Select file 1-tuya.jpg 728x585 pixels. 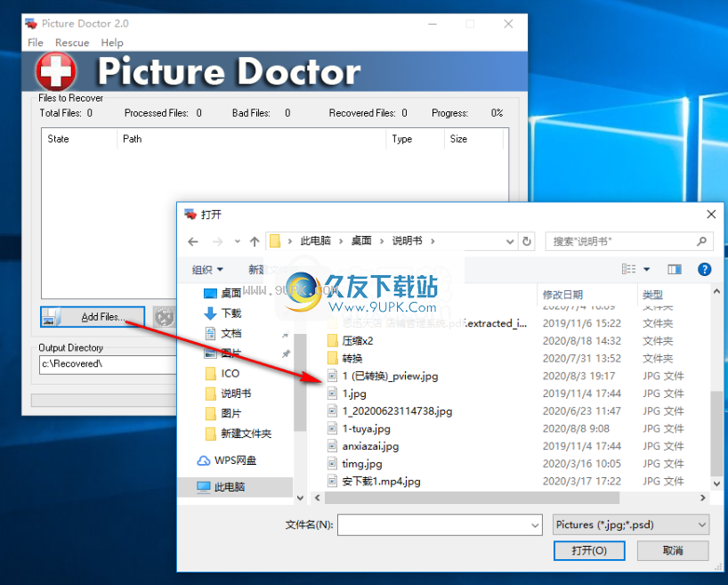367,429
